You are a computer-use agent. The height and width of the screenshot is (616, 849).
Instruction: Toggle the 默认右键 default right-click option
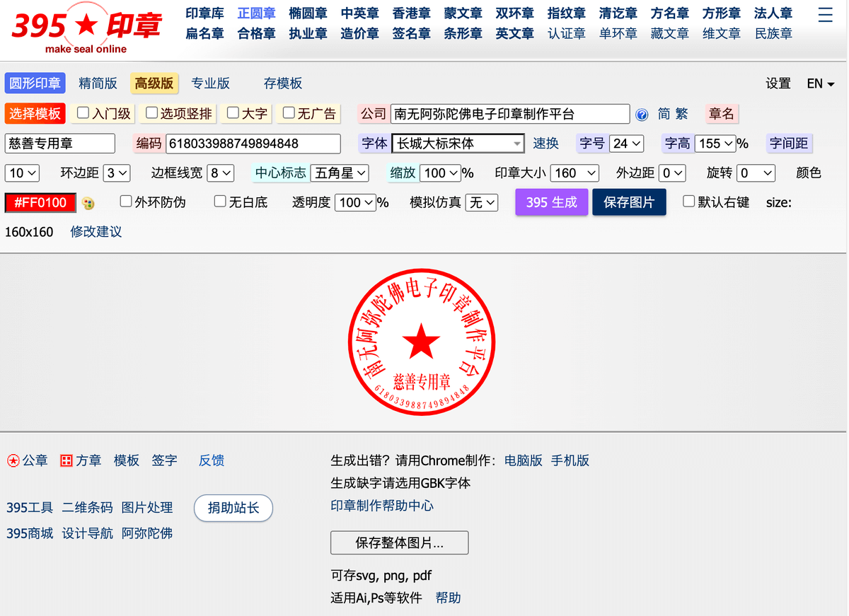point(687,202)
